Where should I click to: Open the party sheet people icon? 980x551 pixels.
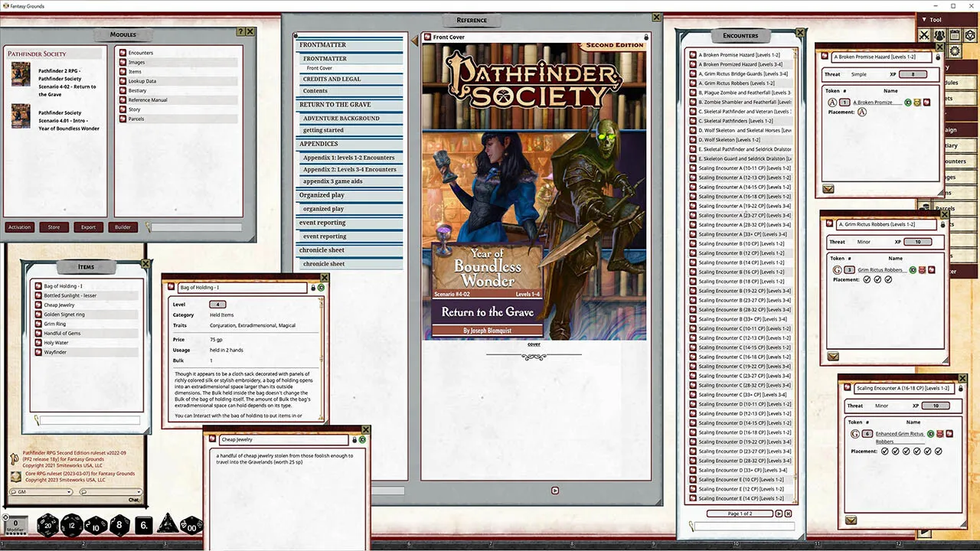939,35
